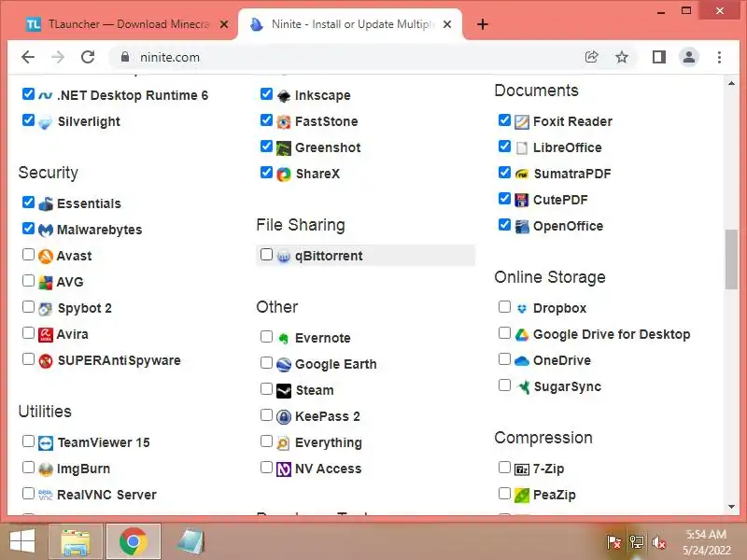Check the Spybot 2 checkbox

28,307
